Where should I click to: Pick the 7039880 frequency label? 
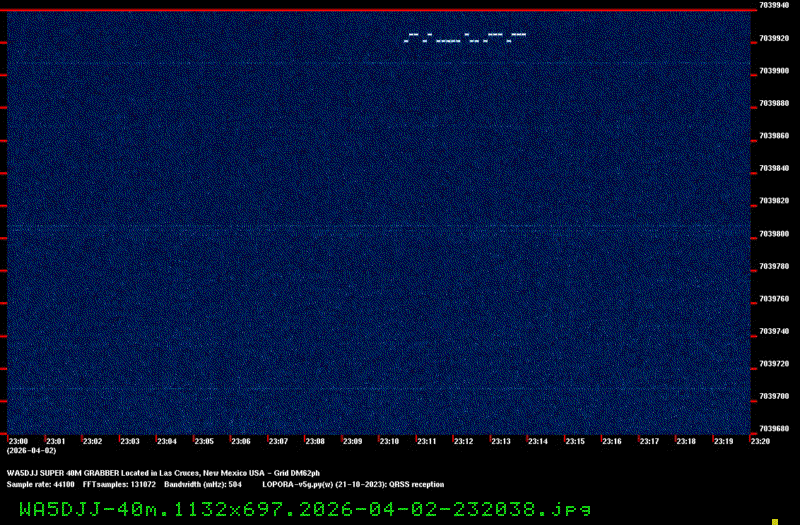point(774,103)
